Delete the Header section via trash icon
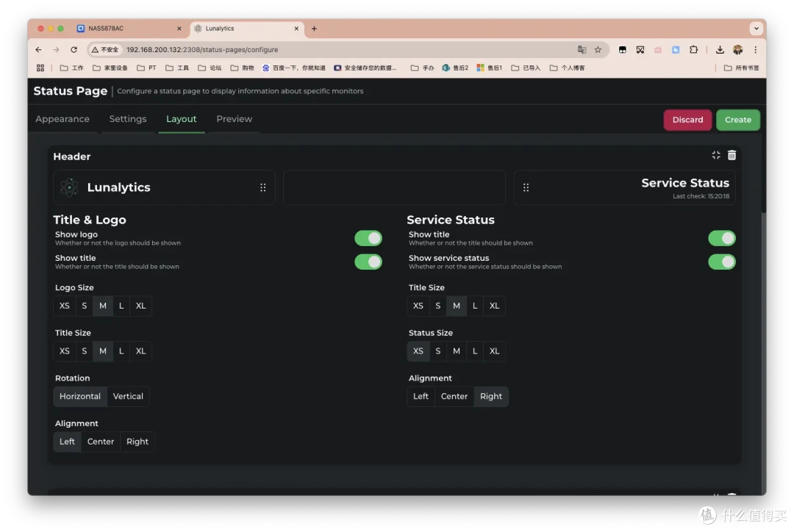 [732, 155]
